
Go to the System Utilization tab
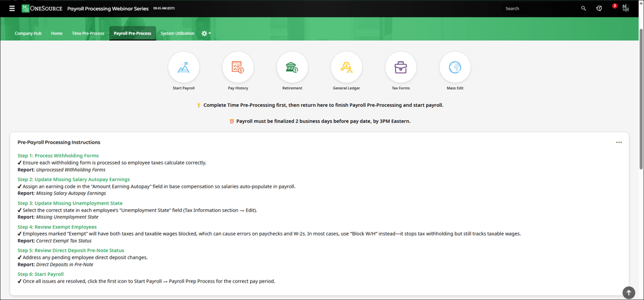(177, 33)
